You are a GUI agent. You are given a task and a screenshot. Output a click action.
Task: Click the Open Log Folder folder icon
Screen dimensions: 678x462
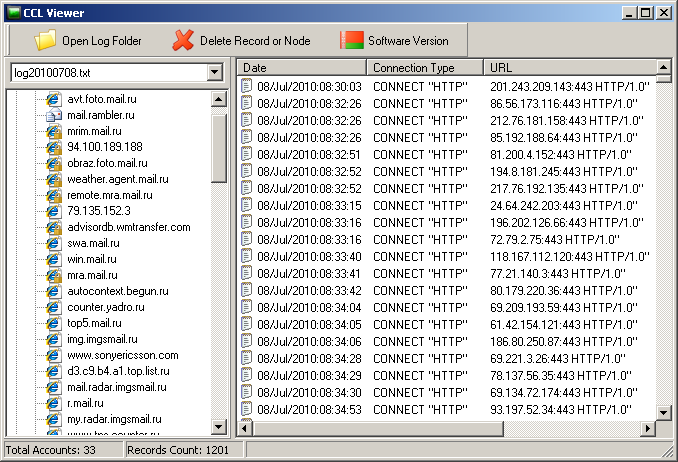[45, 40]
